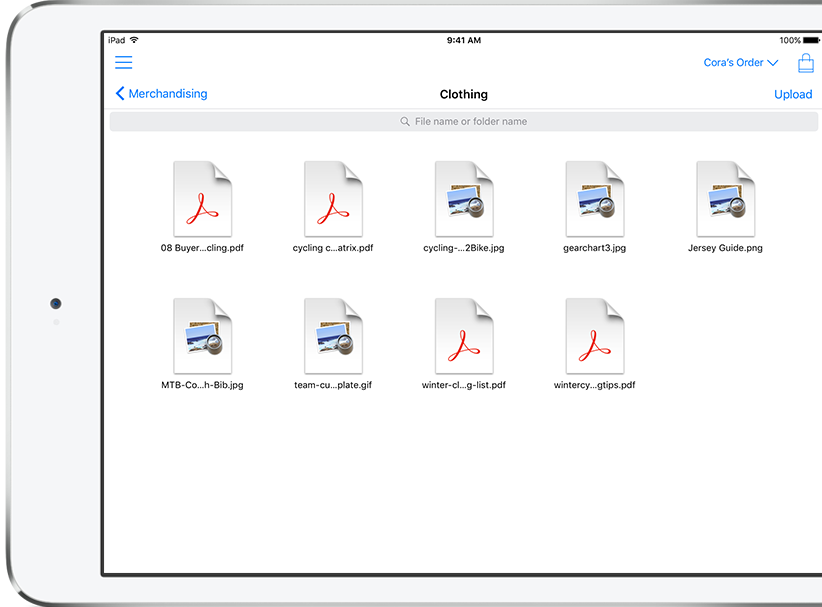Tap the Clothing folder title
Image resolution: width=822 pixels, height=607 pixels.
point(464,94)
